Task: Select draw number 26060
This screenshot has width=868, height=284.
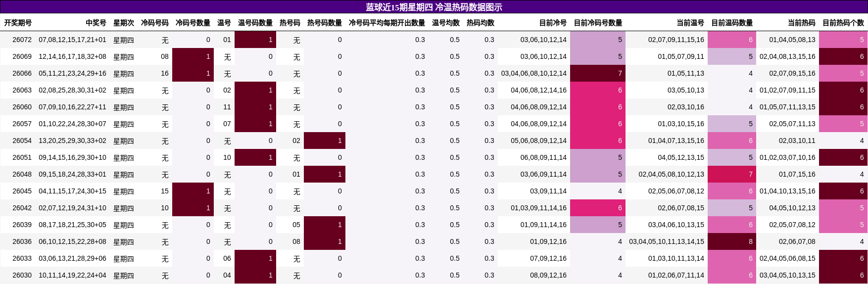Action: pos(22,107)
